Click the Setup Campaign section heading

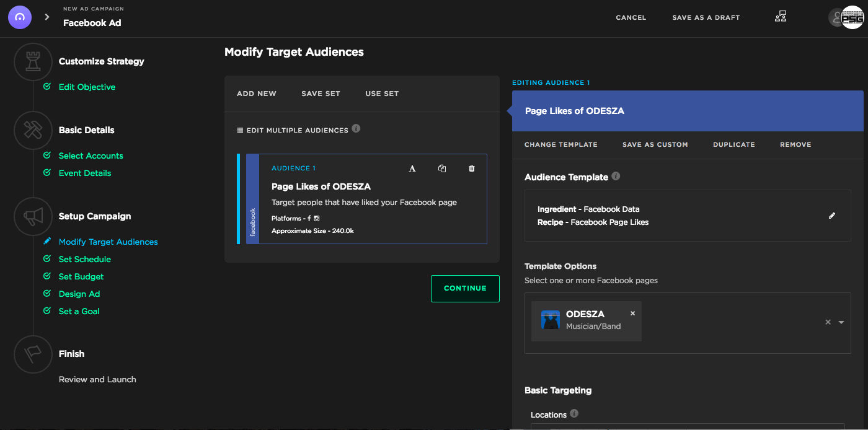pyautogui.click(x=95, y=216)
